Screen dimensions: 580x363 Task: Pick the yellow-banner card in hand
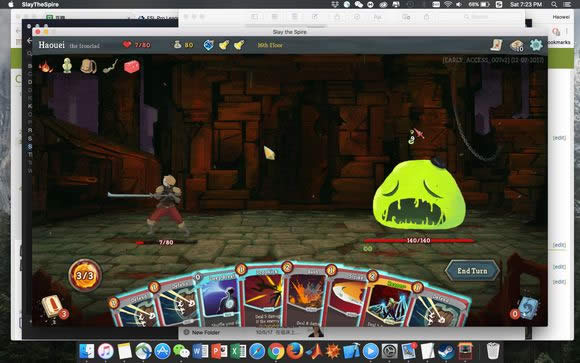389,302
